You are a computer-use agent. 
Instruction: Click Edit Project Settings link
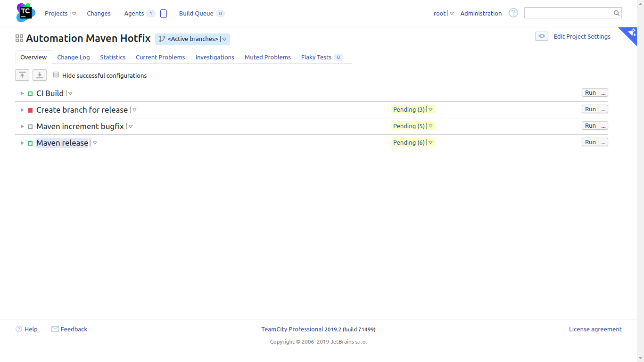(x=582, y=36)
